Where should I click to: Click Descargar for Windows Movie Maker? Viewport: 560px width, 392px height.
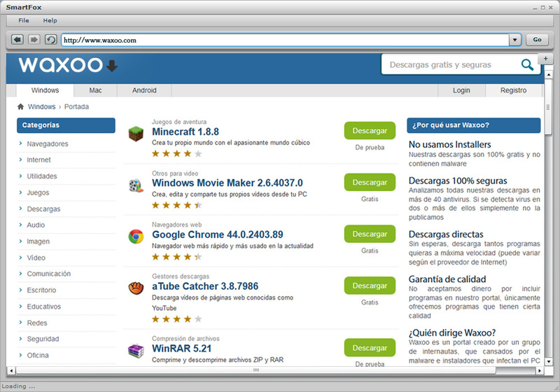370,182
